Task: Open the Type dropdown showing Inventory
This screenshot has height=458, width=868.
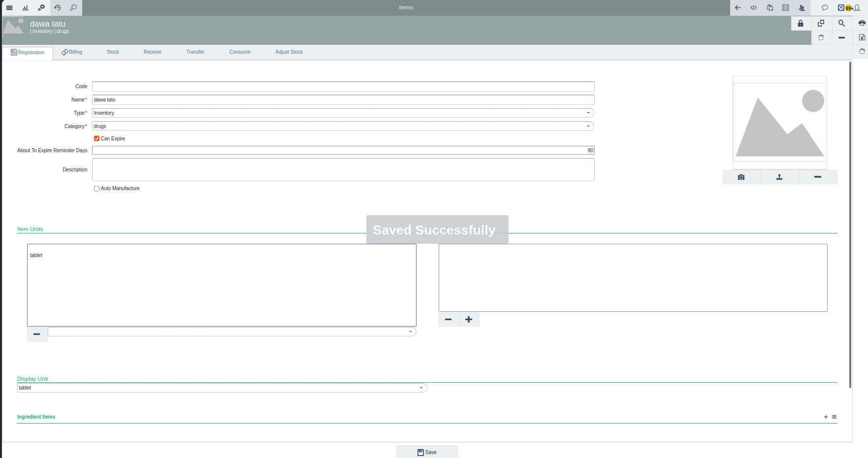Action: pos(343,113)
